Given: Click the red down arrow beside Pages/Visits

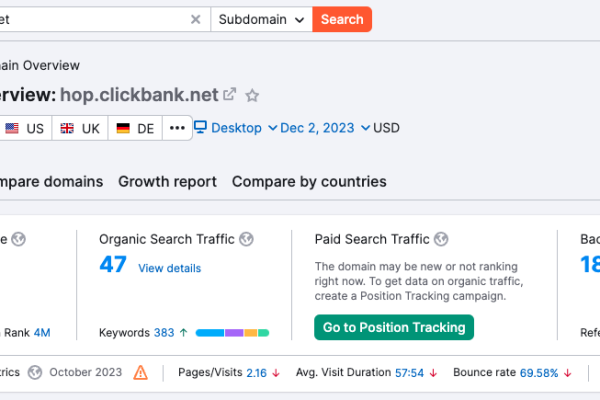Looking at the screenshot, I should click(276, 373).
